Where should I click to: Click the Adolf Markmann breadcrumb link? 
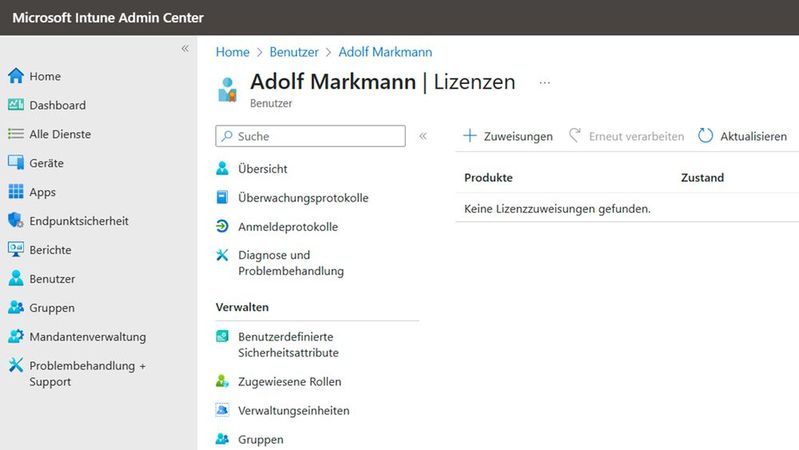point(385,52)
